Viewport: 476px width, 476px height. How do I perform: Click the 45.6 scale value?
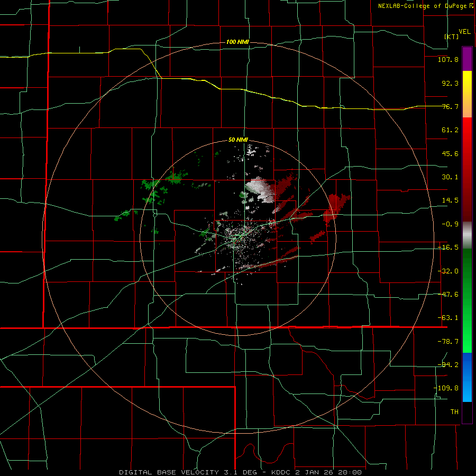tap(450, 153)
